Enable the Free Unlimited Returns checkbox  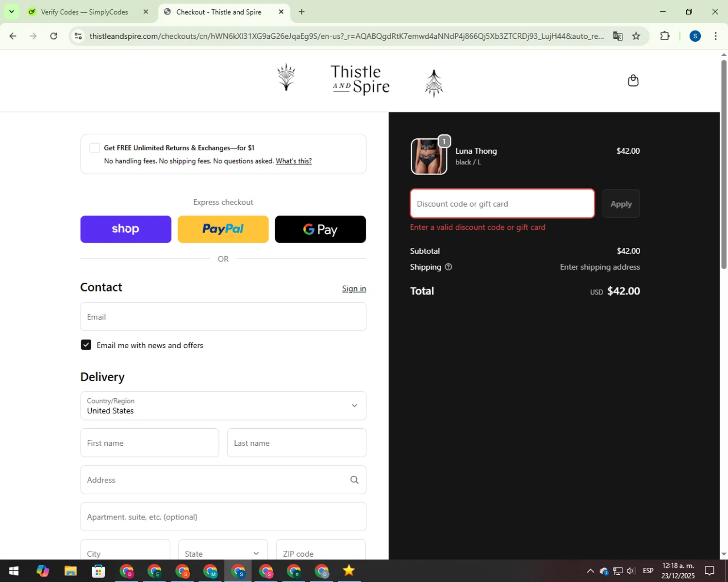pos(95,148)
